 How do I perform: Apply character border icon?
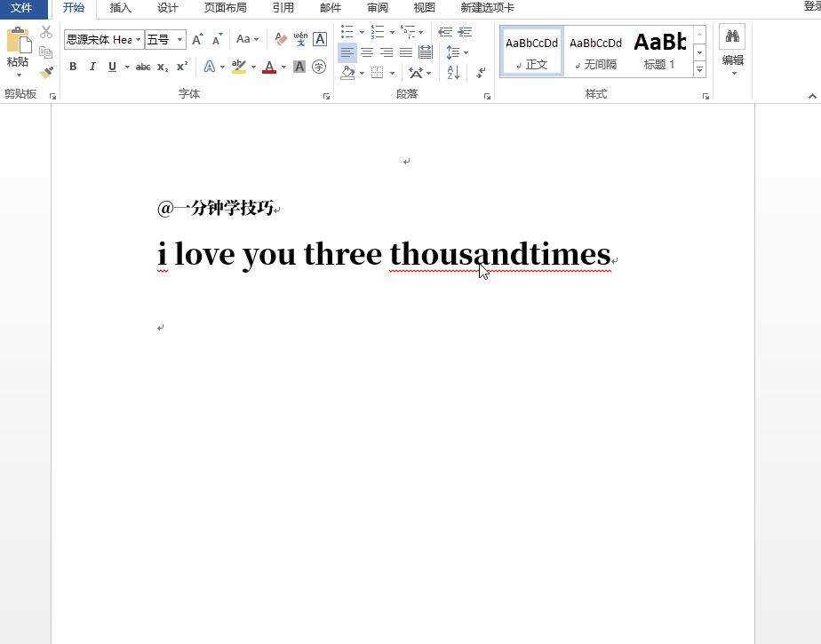pos(320,39)
